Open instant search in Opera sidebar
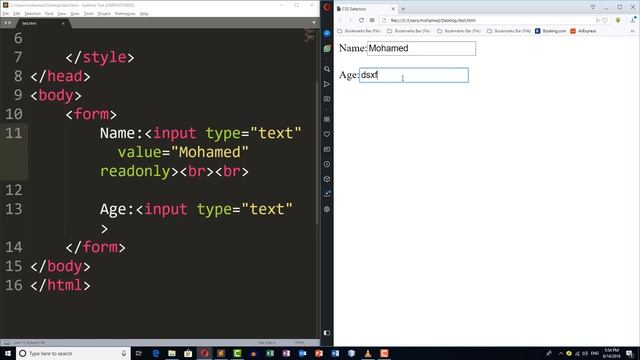This screenshot has height=360, width=640. point(327,69)
